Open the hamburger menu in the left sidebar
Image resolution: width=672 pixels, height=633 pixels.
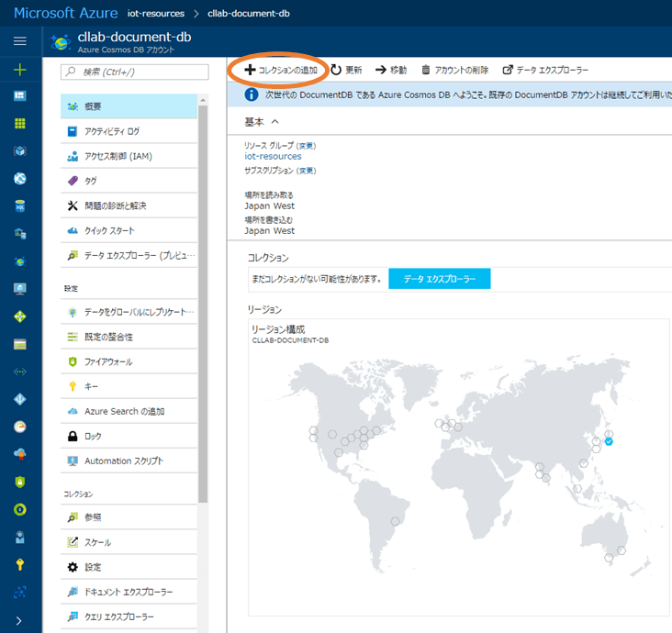19,41
